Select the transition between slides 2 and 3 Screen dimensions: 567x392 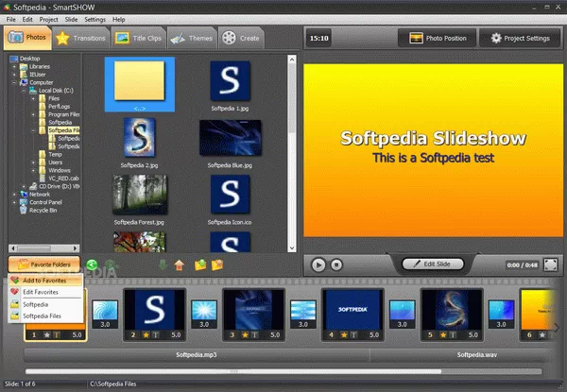click(204, 314)
